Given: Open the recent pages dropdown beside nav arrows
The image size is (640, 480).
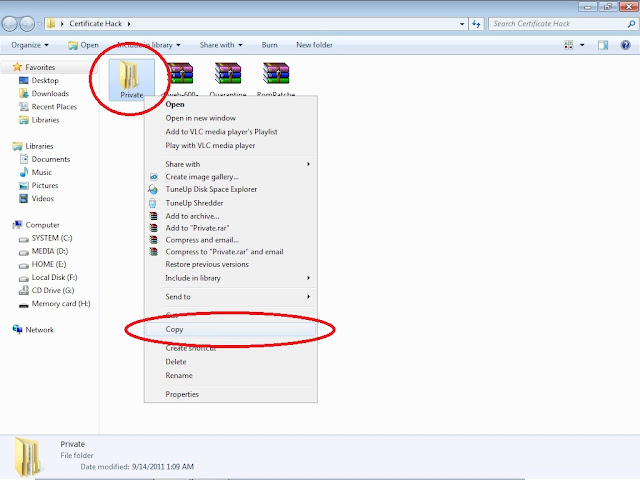Looking at the screenshot, I should tap(39, 24).
